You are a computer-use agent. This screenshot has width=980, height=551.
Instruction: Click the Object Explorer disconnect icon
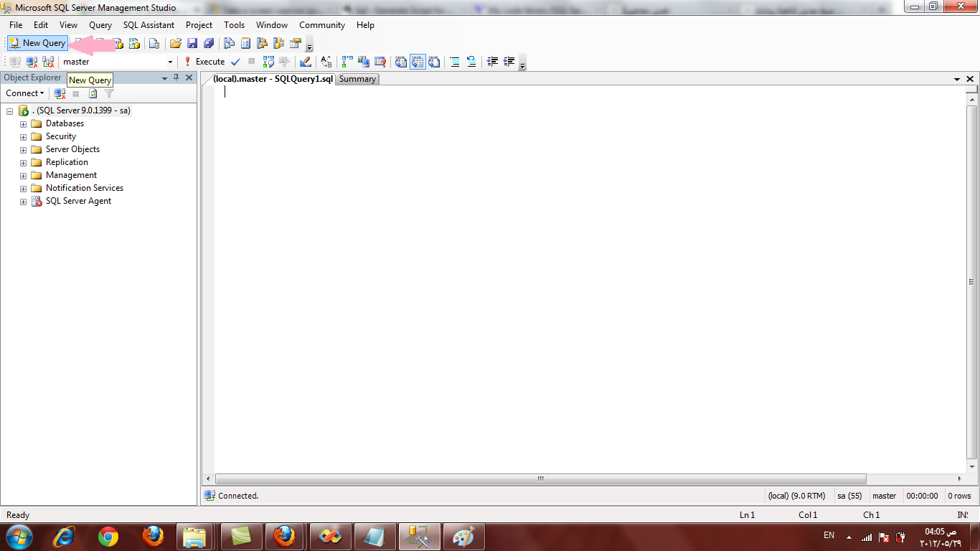tap(60, 93)
